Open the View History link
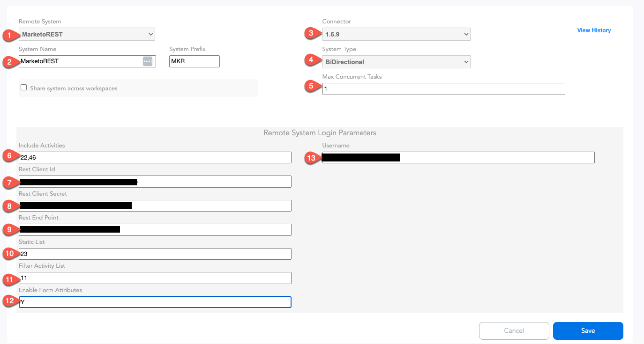The width and height of the screenshot is (644, 344). click(x=594, y=30)
